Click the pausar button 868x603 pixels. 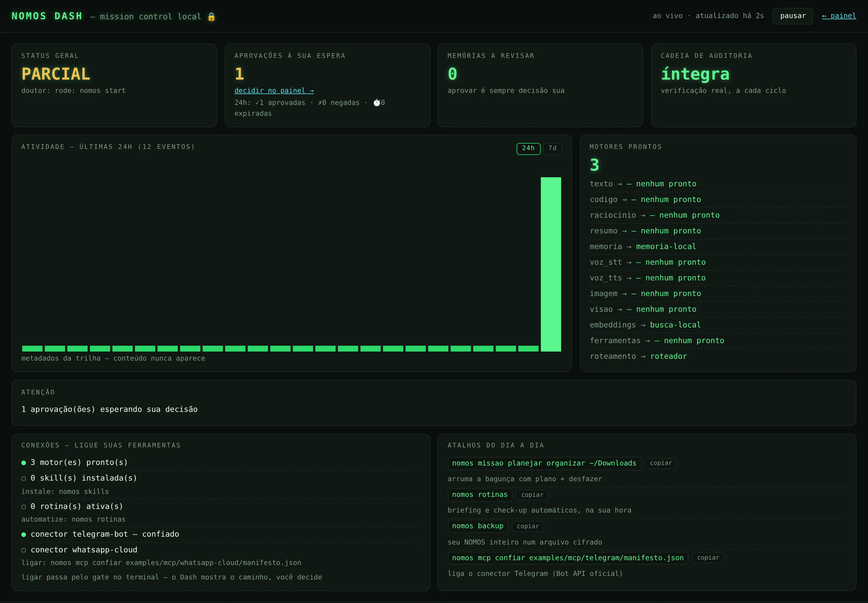point(792,16)
